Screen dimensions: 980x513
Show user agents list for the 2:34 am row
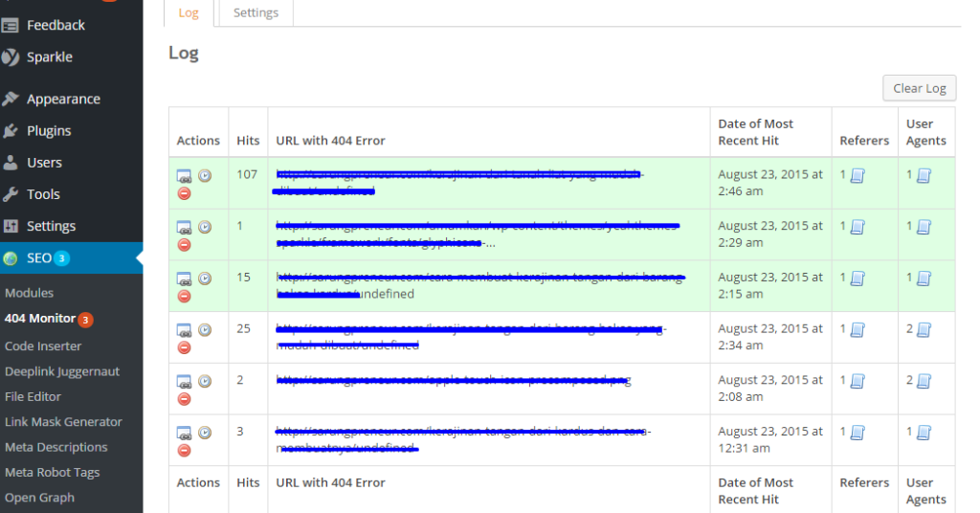(x=924, y=329)
